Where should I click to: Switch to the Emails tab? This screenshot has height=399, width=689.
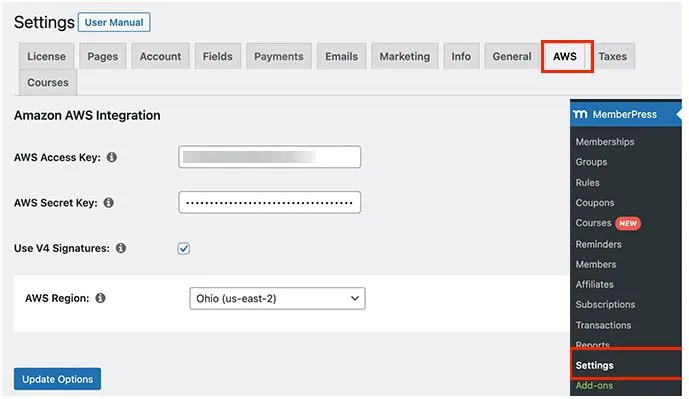pos(341,56)
